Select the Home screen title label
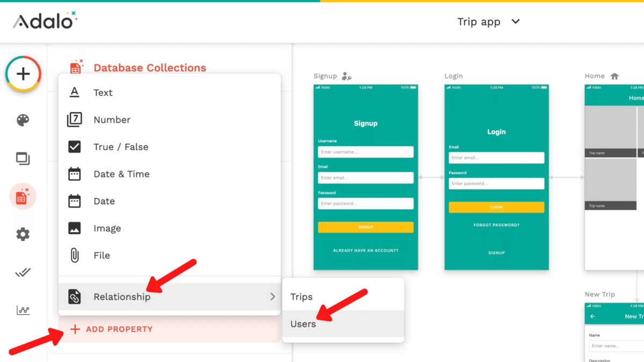Image resolution: width=644 pixels, height=362 pixels. click(595, 76)
